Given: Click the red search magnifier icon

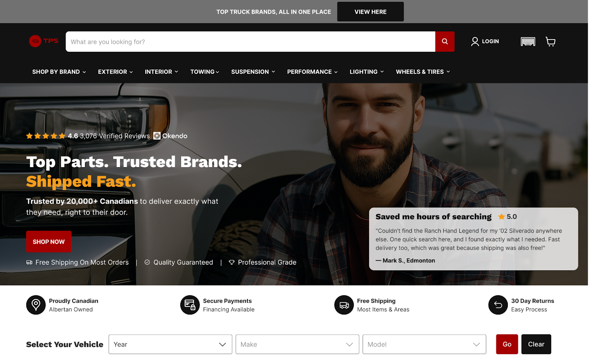Looking at the screenshot, I should [445, 42].
